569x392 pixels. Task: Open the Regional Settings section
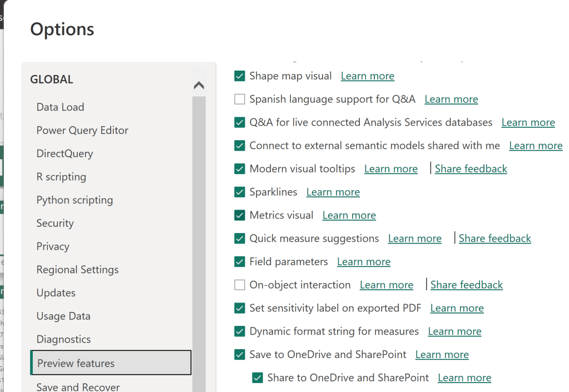tap(77, 270)
